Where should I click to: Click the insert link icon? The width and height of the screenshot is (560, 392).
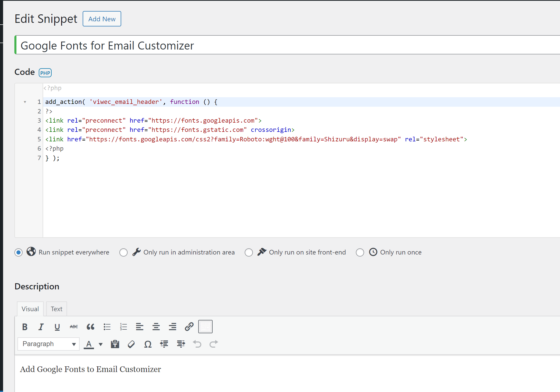pos(189,327)
